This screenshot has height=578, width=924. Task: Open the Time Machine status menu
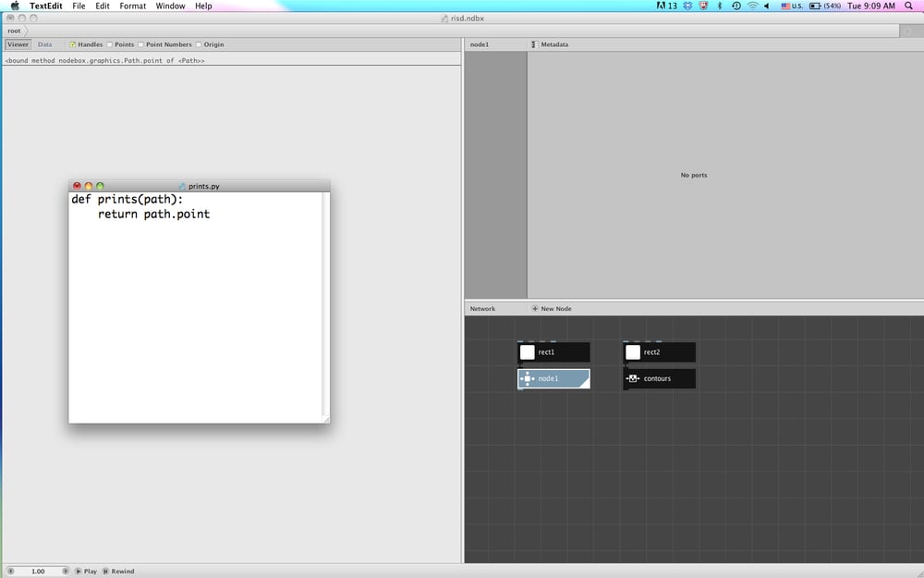(736, 6)
